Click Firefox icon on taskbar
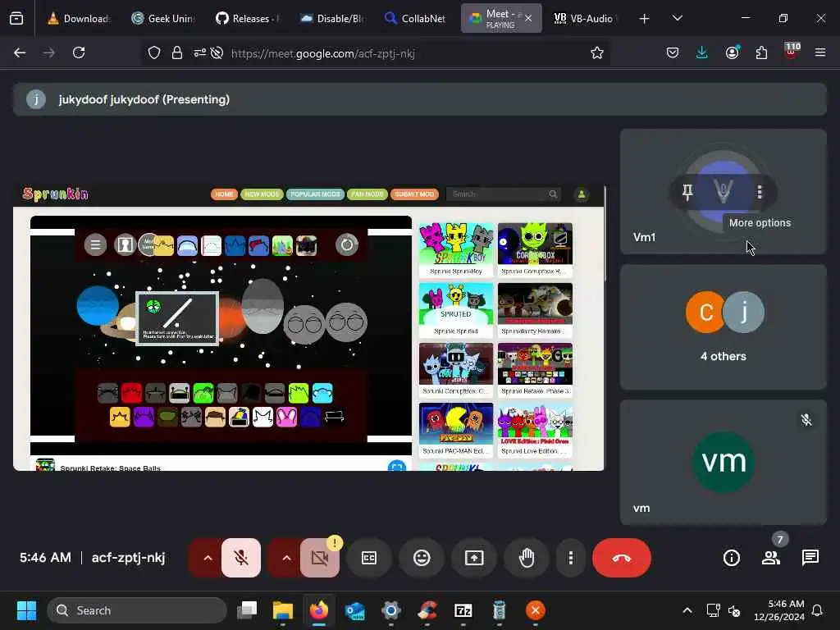Image resolution: width=840 pixels, height=630 pixels. click(x=319, y=610)
